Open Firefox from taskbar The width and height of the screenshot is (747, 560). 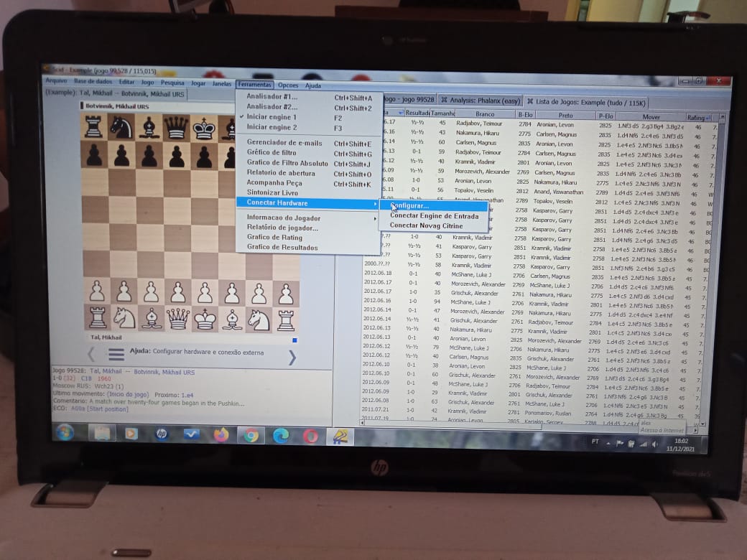point(221,435)
